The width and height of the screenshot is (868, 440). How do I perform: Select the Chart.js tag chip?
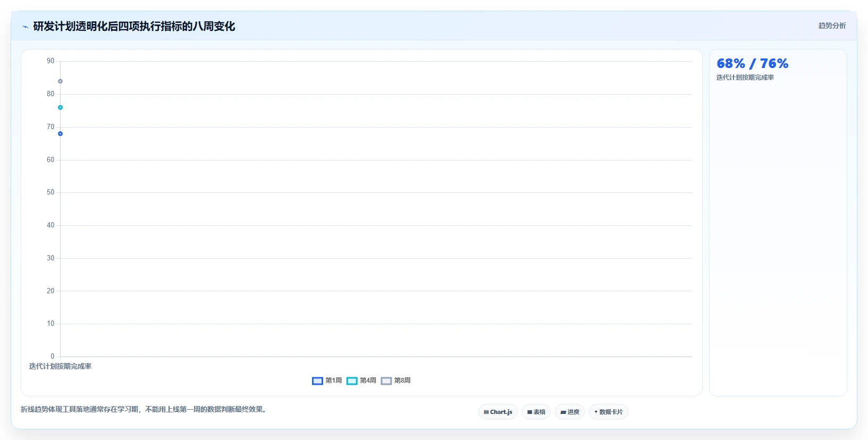click(x=498, y=412)
